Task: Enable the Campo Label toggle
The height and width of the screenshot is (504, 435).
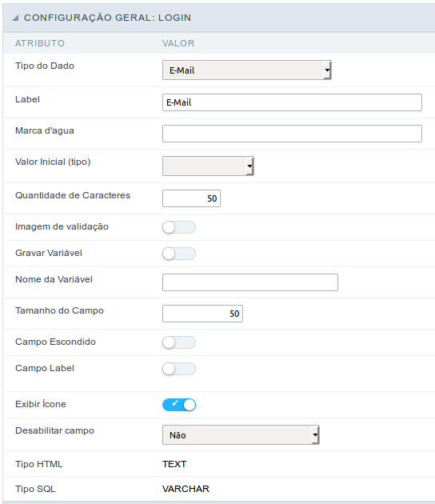Action: coord(179,369)
